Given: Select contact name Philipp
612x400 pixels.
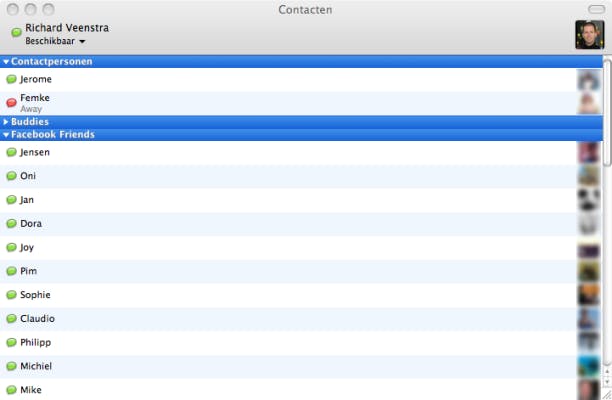Looking at the screenshot, I should pos(36,342).
